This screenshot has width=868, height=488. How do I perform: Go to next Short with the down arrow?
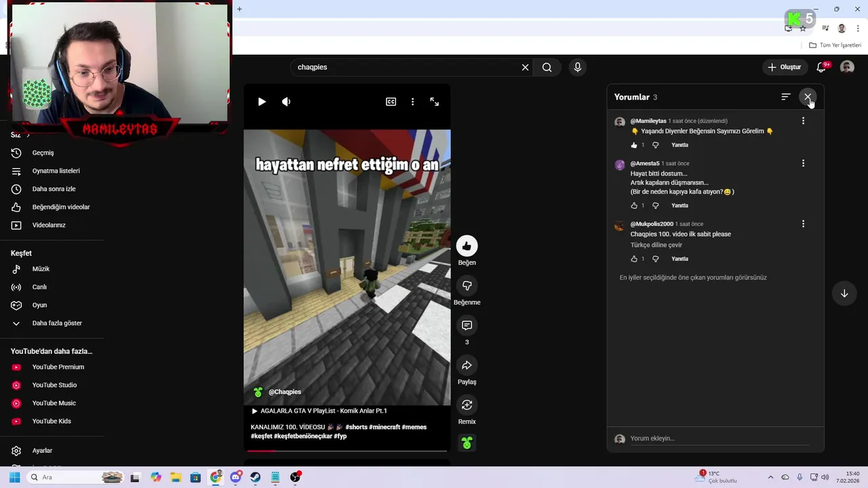coord(844,293)
